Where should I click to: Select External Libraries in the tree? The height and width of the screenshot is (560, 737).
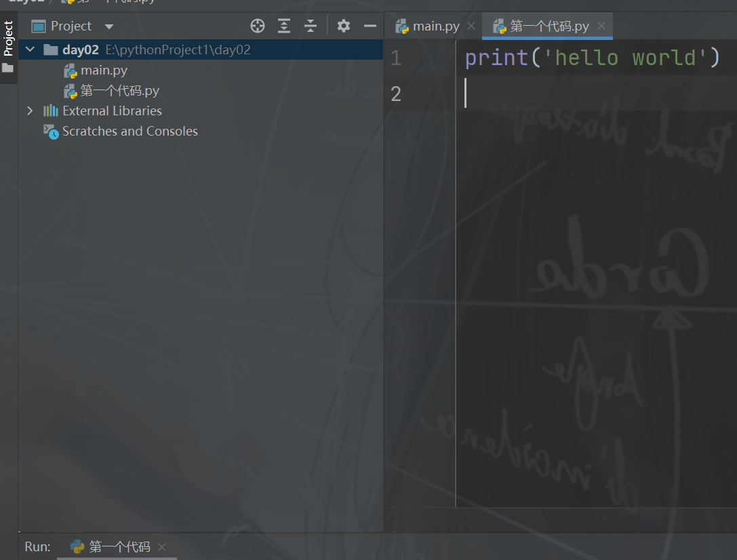click(x=112, y=111)
